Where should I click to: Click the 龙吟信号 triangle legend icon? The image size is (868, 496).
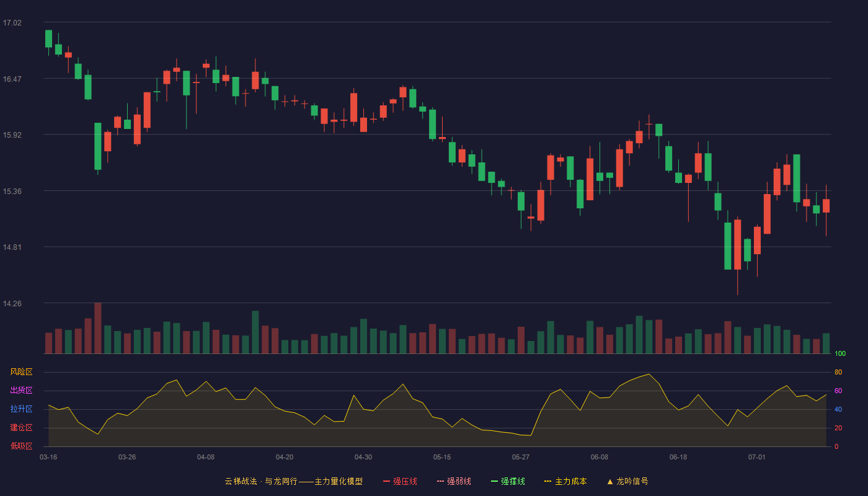[x=610, y=481]
